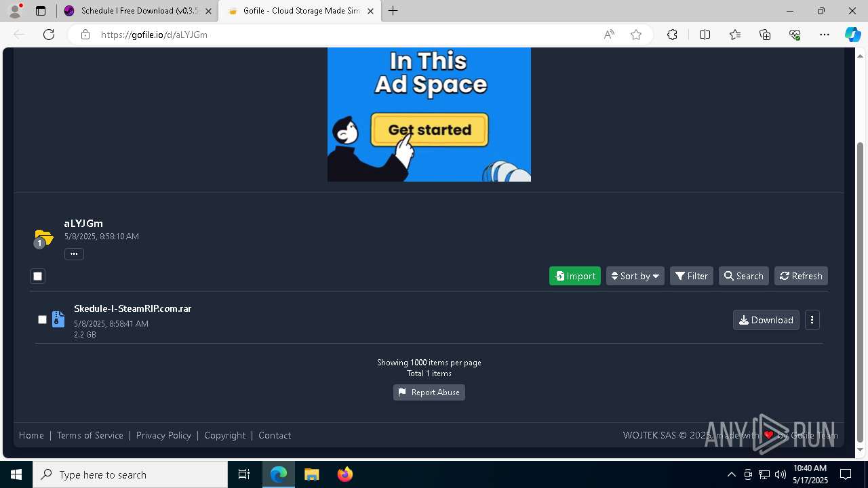Screen dimensions: 868x488
Task: Refresh the page with the reload icon
Action: pyautogui.click(x=49, y=35)
